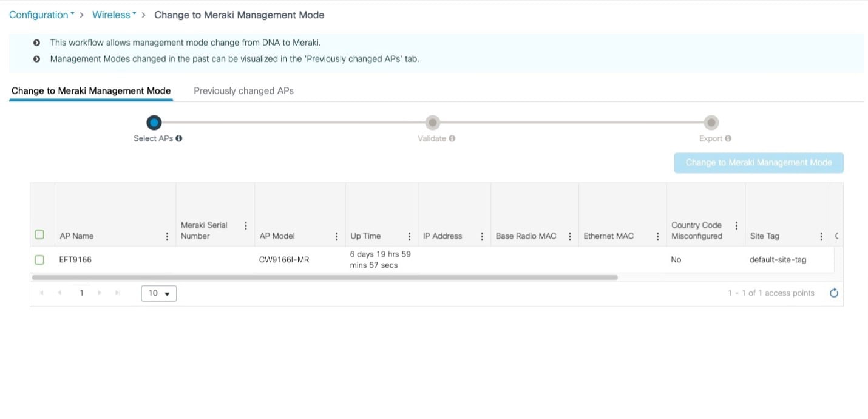Viewport: 868px width, 419px height.
Task: Show info icon next to Validate
Action: [452, 138]
